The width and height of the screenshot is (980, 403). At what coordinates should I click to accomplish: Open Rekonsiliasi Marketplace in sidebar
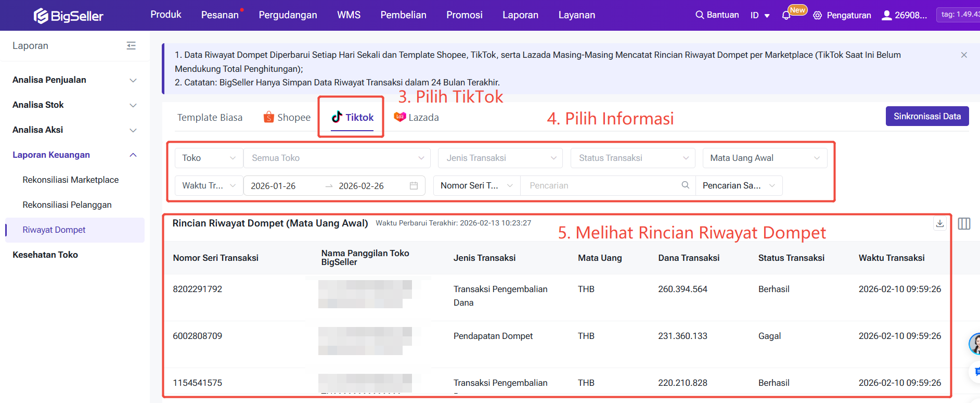click(x=71, y=180)
